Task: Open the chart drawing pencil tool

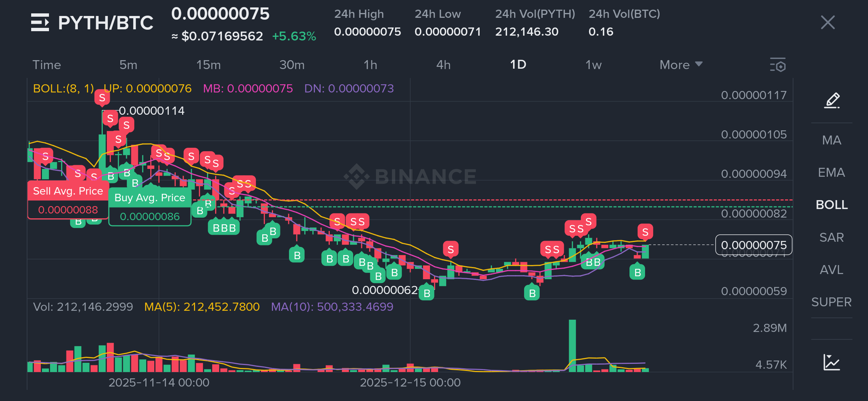Action: [x=832, y=100]
